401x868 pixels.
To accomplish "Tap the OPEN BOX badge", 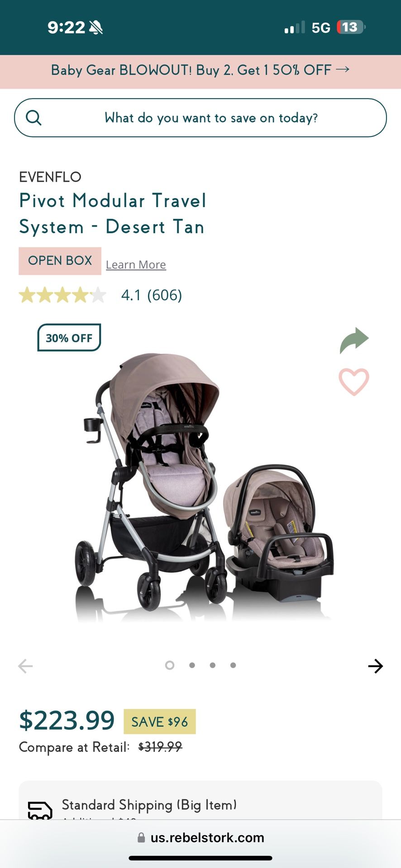I will [x=60, y=261].
